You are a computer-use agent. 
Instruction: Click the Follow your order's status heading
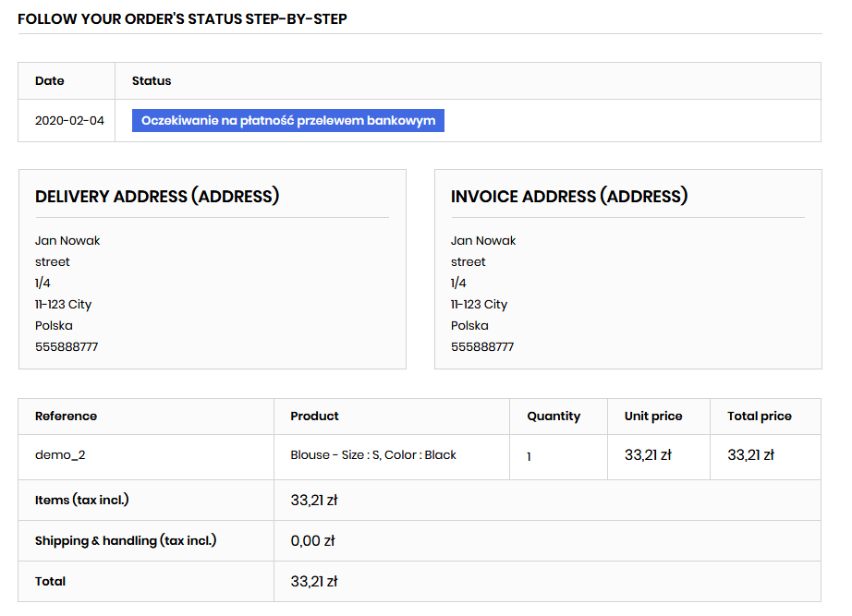click(182, 18)
